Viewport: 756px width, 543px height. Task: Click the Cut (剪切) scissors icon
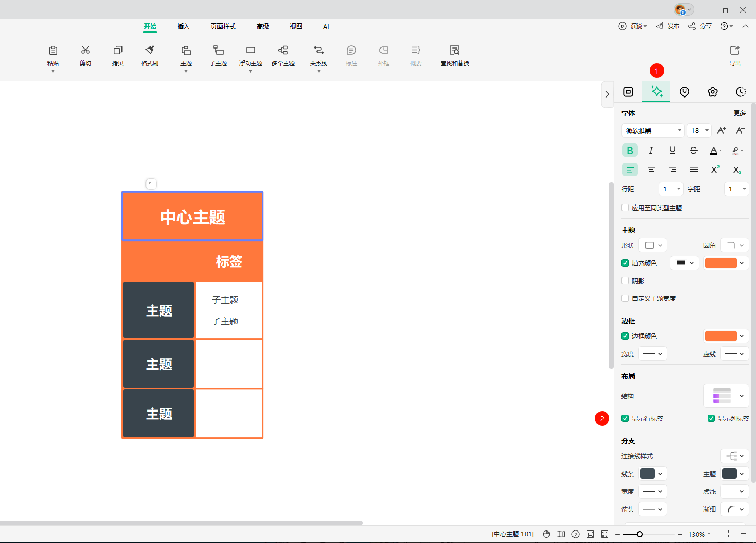point(86,51)
